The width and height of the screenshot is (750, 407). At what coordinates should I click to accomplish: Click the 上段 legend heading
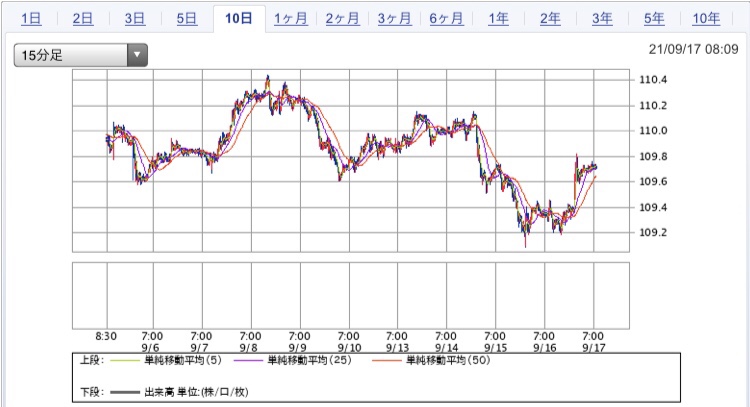(x=92, y=360)
